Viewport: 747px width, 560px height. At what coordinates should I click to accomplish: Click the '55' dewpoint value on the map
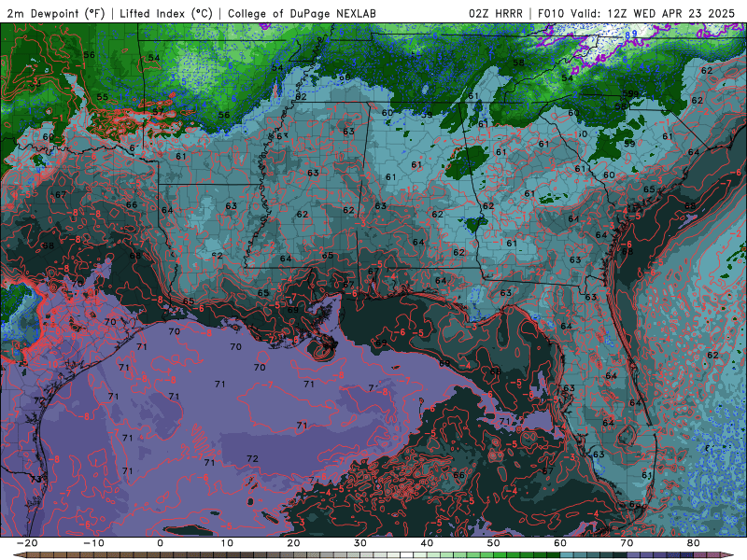tap(103, 97)
